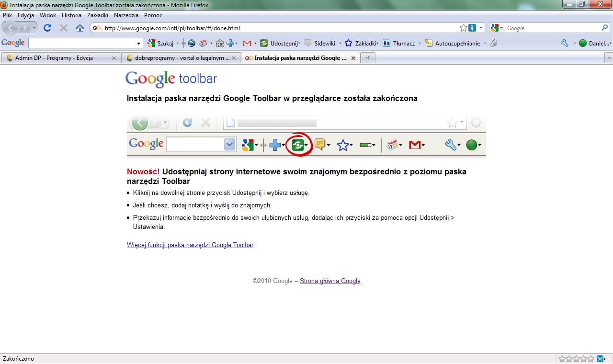Screen dimensions: 613x364
Task: Open Google Toolbar wrench settings icon
Action: pyautogui.click(x=565, y=43)
